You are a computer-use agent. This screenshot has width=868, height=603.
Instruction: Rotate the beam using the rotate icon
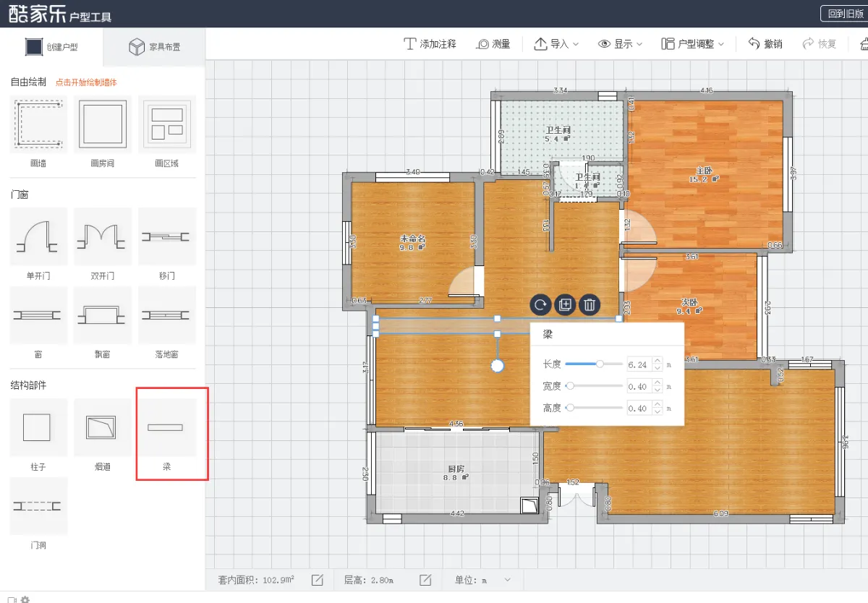(540, 304)
